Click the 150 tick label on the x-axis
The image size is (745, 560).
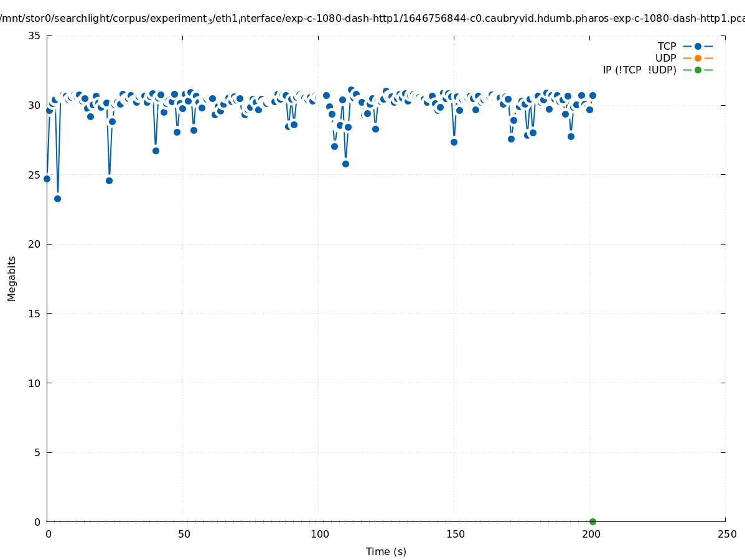point(455,534)
